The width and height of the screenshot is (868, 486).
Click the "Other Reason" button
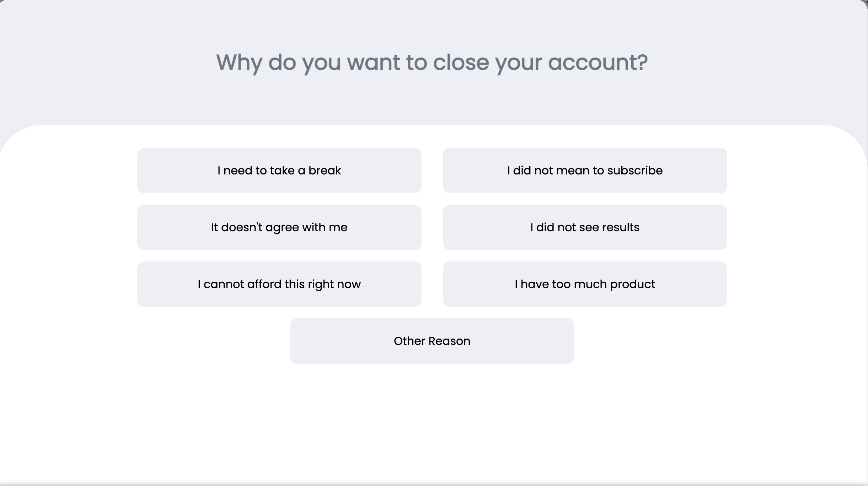pyautogui.click(x=432, y=341)
